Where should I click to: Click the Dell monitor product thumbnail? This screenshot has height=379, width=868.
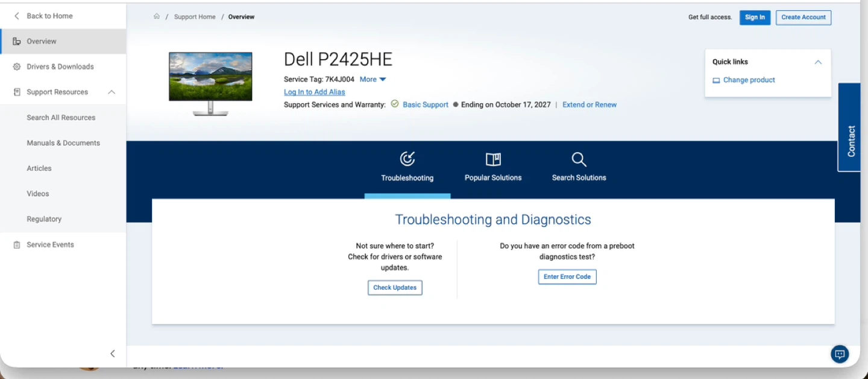click(210, 84)
